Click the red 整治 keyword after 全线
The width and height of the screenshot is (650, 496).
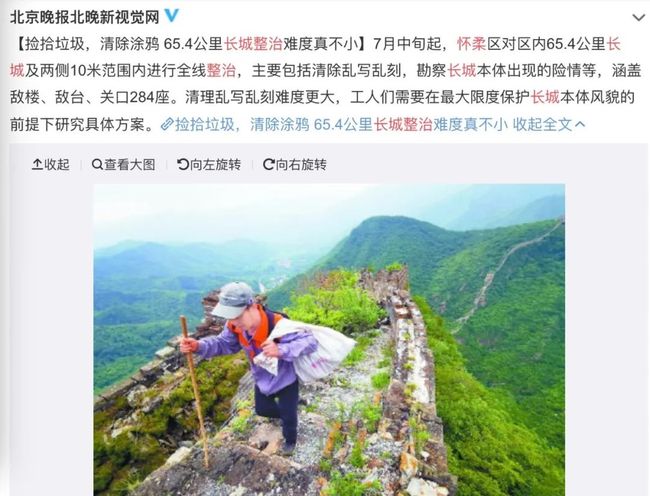pyautogui.click(x=221, y=70)
